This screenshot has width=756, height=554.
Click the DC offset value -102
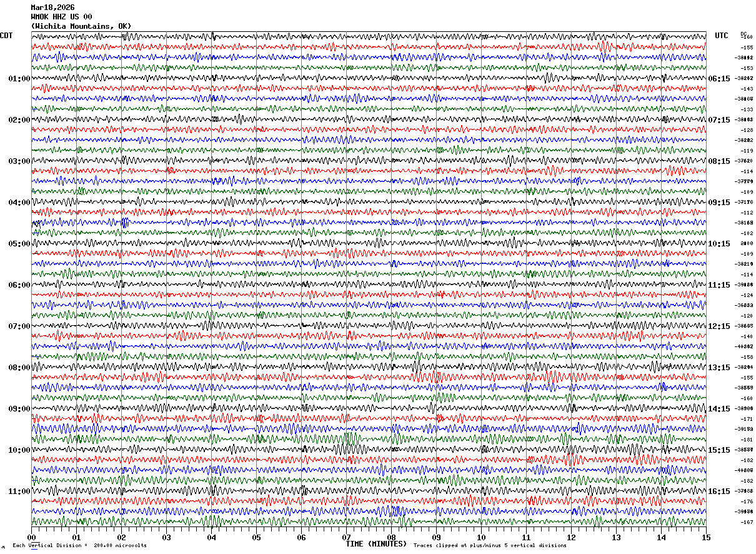point(747,233)
